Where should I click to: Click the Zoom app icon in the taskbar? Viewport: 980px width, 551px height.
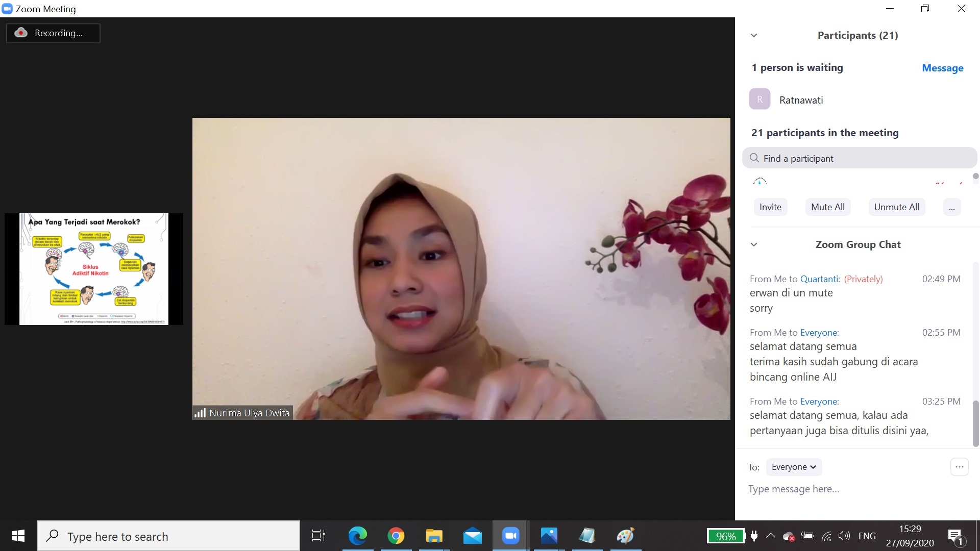(x=510, y=536)
